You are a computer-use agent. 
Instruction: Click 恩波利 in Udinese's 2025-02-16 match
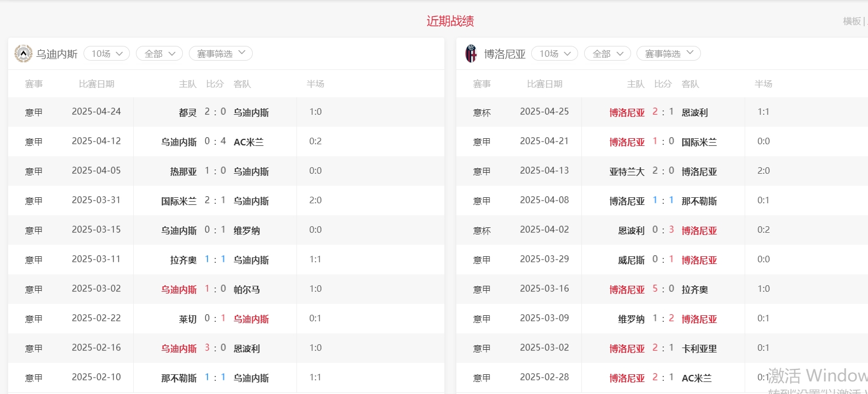[247, 349]
